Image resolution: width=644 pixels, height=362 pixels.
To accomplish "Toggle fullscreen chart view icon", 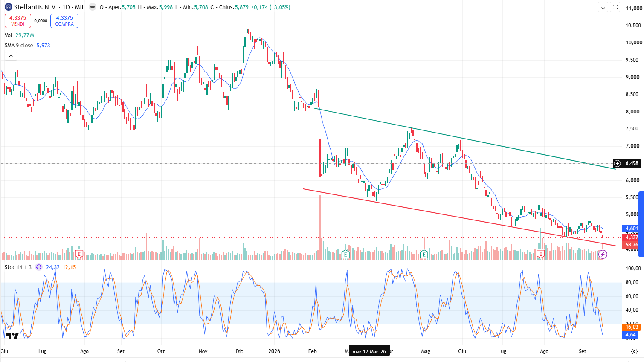I will pos(615,7).
